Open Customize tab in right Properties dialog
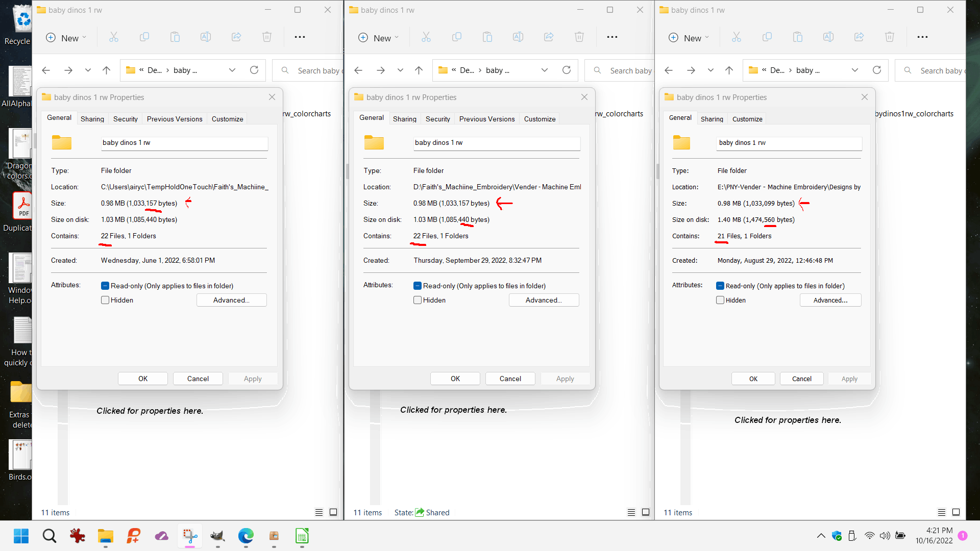980x551 pixels. (747, 119)
